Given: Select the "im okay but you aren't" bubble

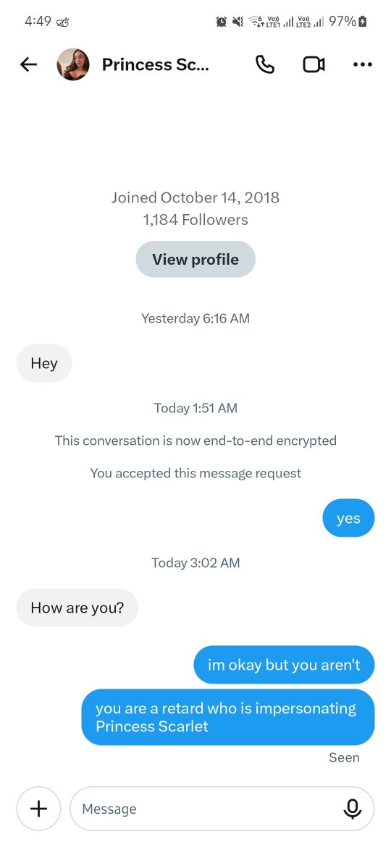Looking at the screenshot, I should click(x=284, y=665).
